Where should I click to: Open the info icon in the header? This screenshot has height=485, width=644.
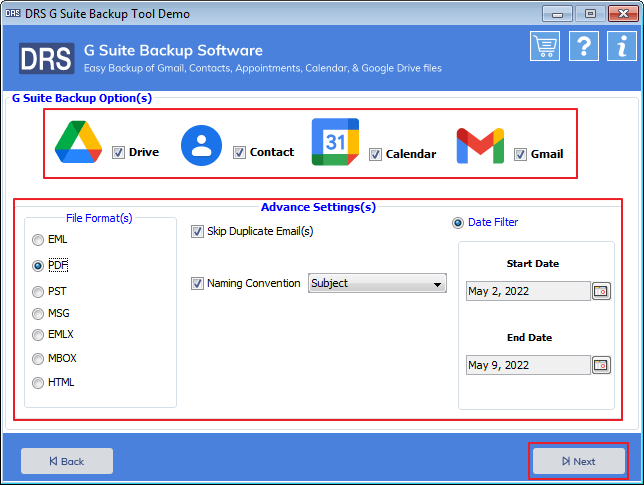(622, 46)
